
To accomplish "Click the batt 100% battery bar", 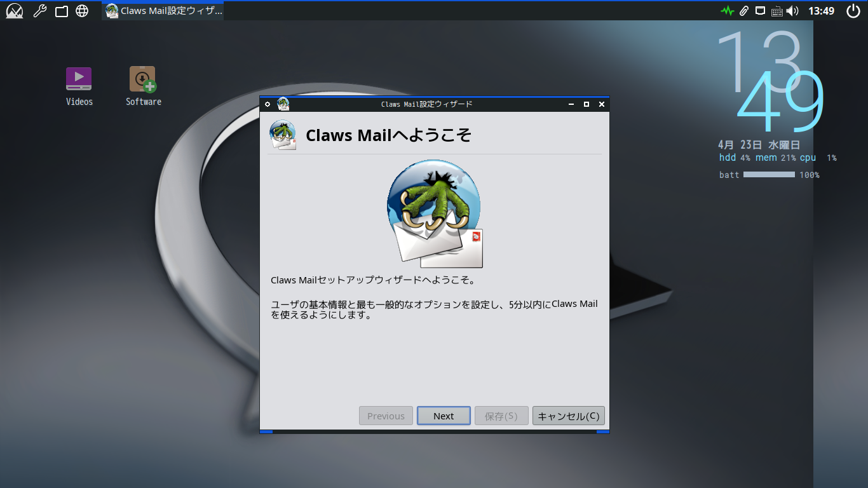I will [x=770, y=175].
